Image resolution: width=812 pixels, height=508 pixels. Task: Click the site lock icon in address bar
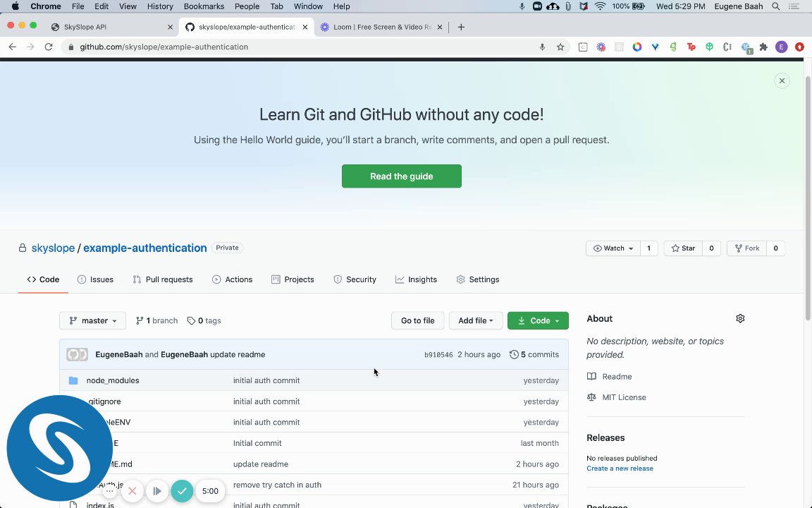pyautogui.click(x=70, y=47)
